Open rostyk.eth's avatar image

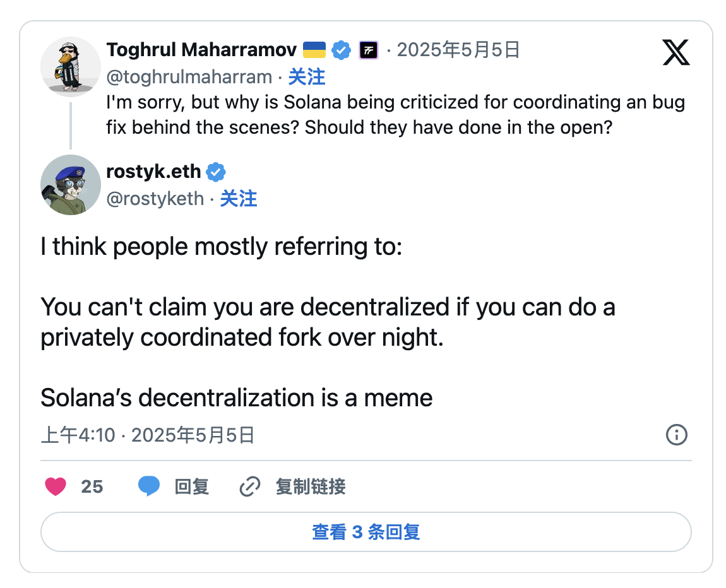(71, 185)
